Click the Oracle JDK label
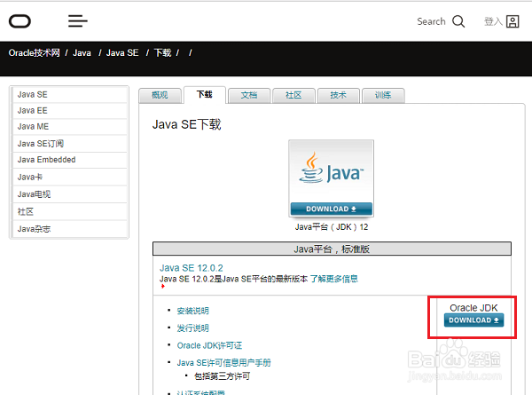The width and height of the screenshot is (532, 395). 473,308
